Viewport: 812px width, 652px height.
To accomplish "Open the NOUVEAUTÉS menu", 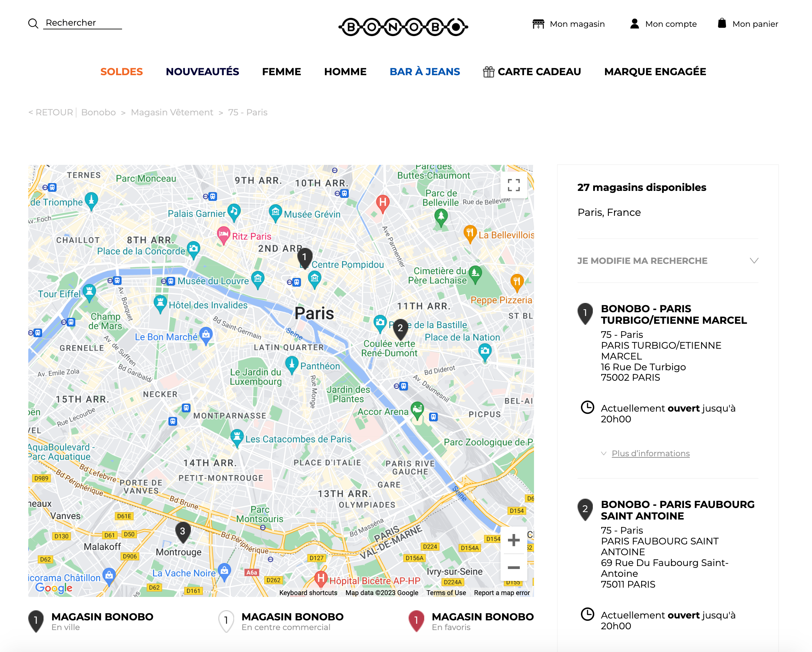I will (x=202, y=71).
